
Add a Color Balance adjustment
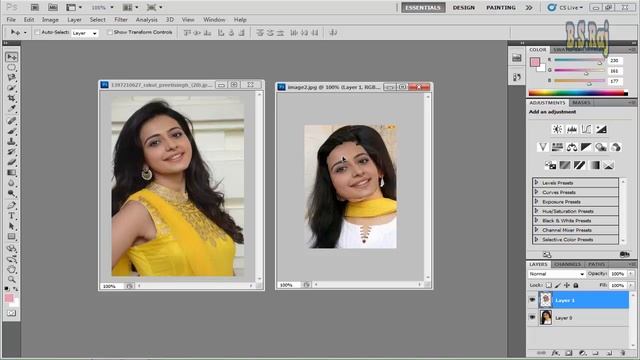(572, 147)
